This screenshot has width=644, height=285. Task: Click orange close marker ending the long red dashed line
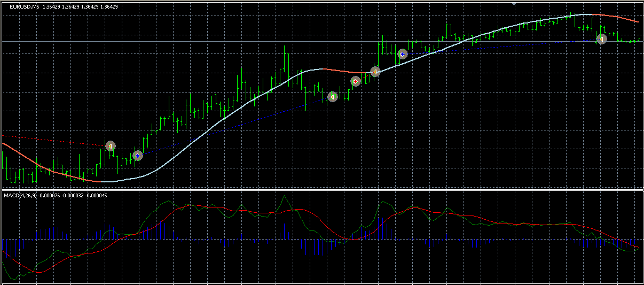111,145
